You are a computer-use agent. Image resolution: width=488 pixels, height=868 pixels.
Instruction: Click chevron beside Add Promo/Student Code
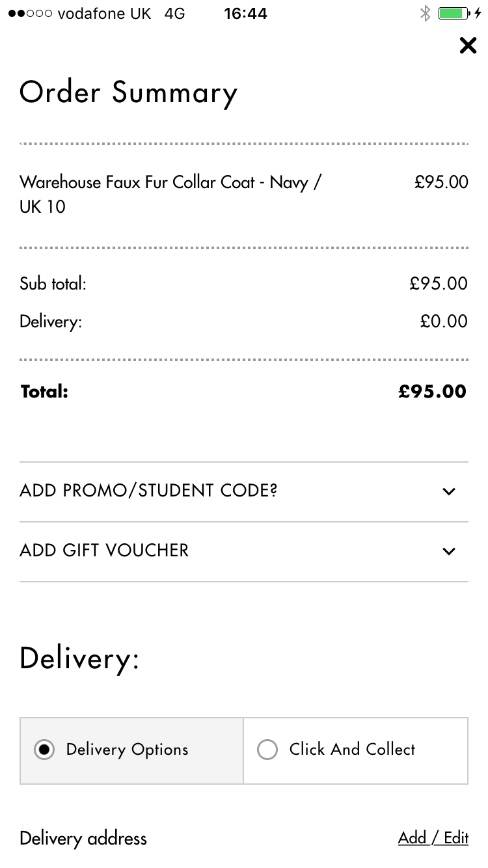click(448, 491)
